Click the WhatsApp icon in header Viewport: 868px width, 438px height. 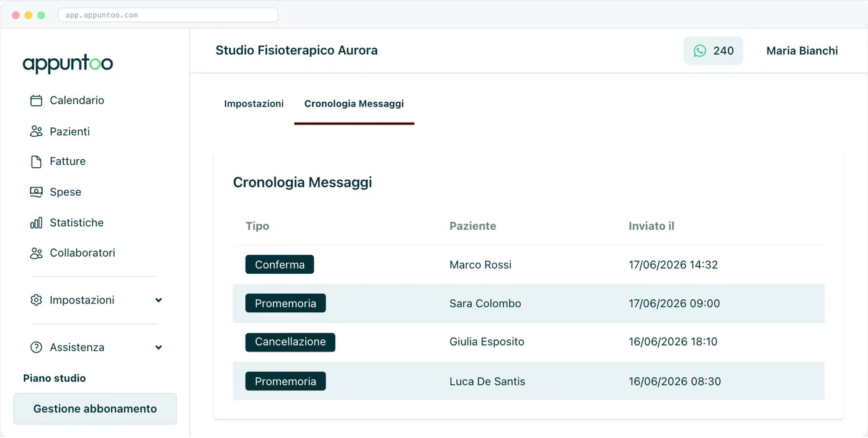click(x=699, y=51)
